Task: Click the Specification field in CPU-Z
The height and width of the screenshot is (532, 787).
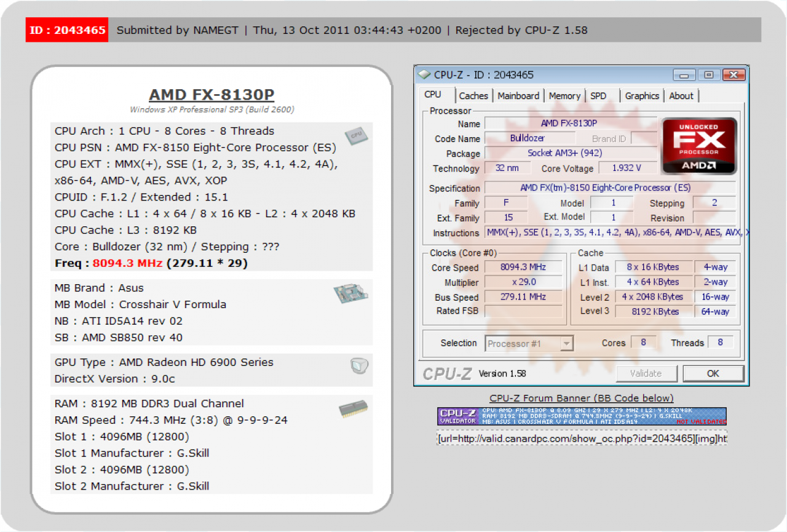Action: [610, 188]
